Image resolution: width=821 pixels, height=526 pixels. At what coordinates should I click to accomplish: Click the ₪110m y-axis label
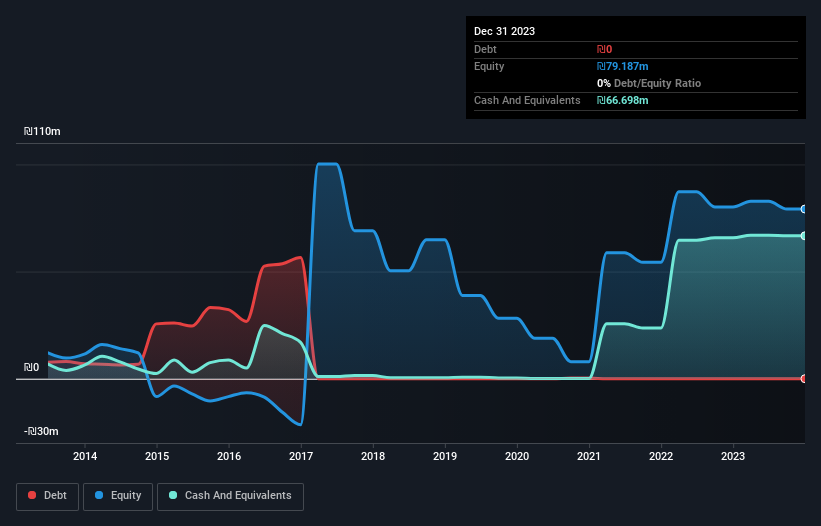(x=42, y=131)
